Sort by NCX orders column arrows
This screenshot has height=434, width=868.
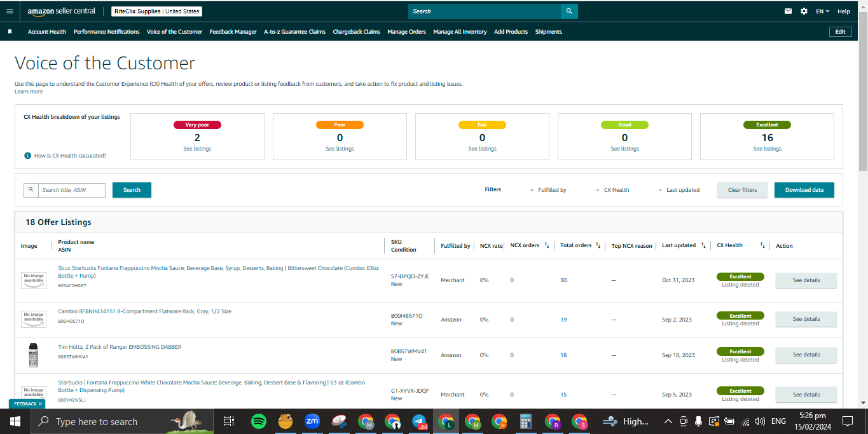(547, 245)
